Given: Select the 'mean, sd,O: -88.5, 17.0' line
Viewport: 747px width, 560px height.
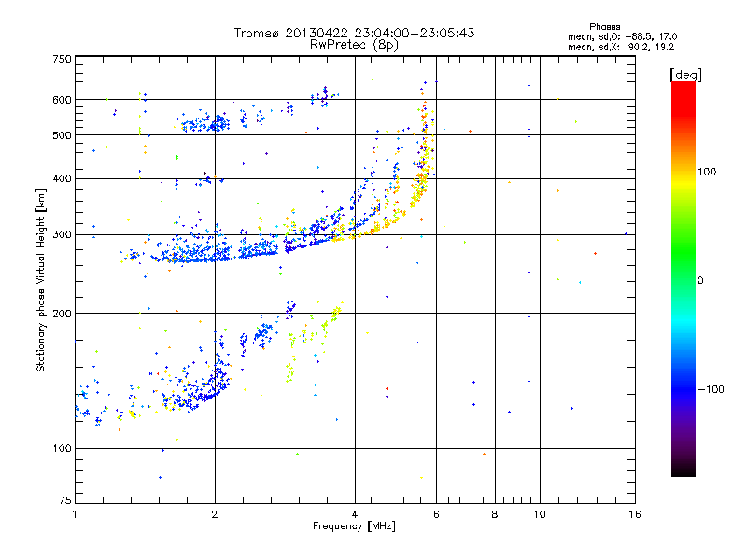Looking at the screenshot, I should pos(623,36).
